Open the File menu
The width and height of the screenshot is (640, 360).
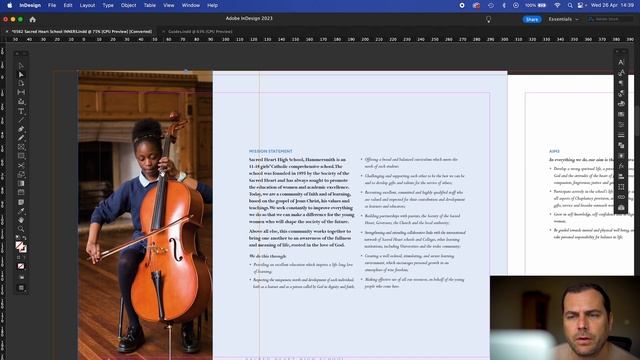tap(52, 5)
